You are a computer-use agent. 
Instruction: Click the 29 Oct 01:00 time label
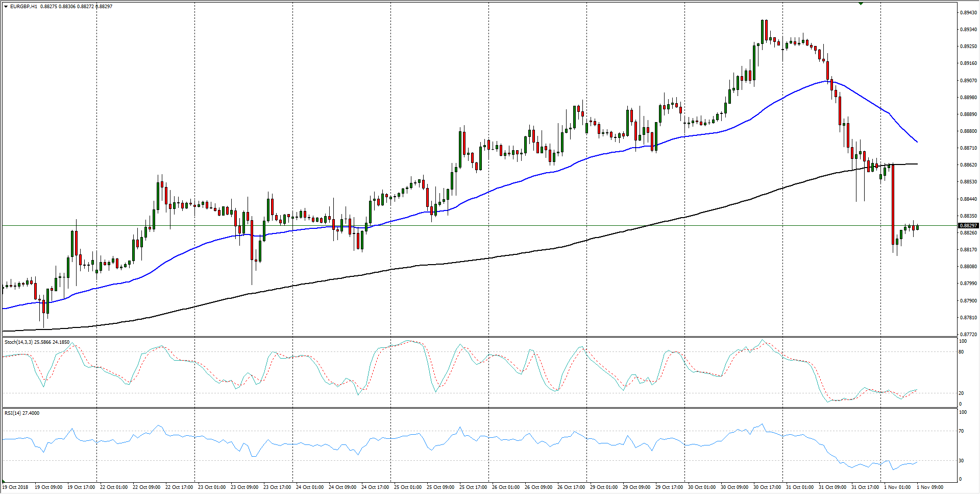[x=603, y=487]
